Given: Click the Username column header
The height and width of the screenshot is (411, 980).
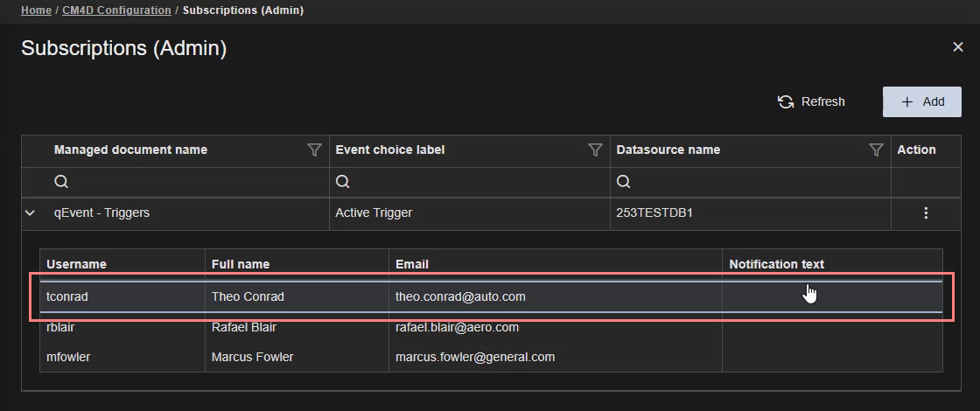Looking at the screenshot, I should pyautogui.click(x=76, y=264).
